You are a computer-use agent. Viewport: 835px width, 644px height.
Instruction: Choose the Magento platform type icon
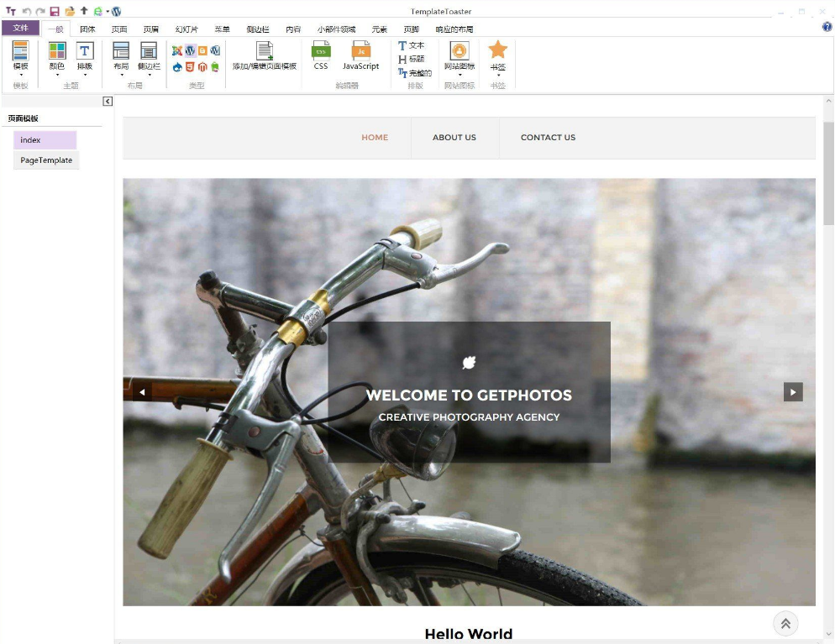coord(202,67)
